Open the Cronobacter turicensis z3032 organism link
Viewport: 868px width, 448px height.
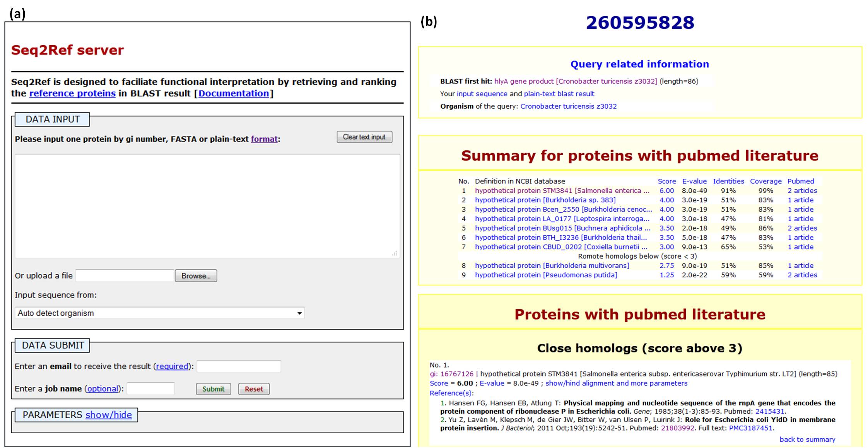coord(569,106)
